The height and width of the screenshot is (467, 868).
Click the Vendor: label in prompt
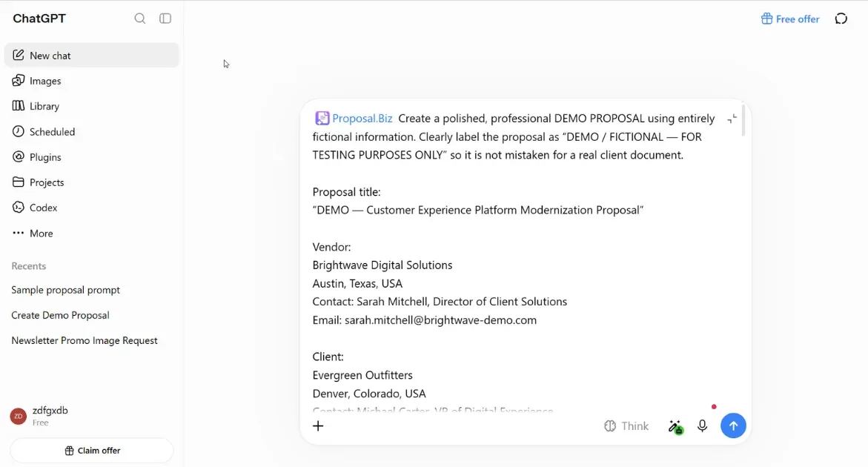coord(331,247)
